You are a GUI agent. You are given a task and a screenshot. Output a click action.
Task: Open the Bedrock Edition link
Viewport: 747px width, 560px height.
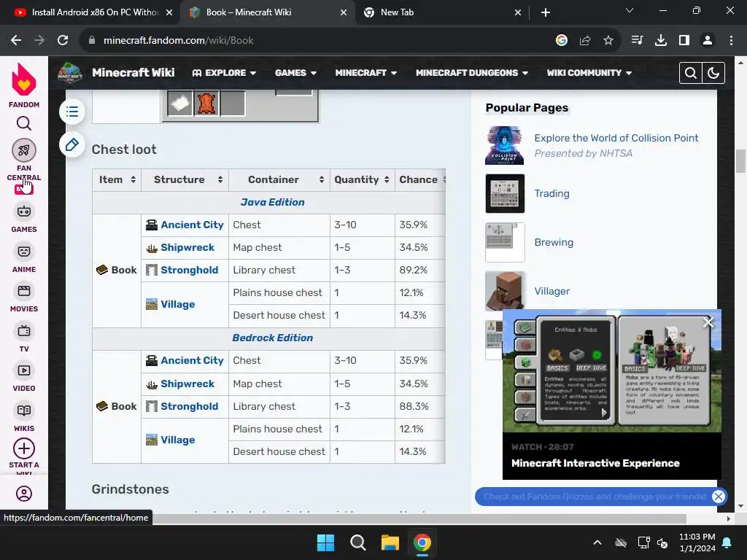click(x=273, y=338)
